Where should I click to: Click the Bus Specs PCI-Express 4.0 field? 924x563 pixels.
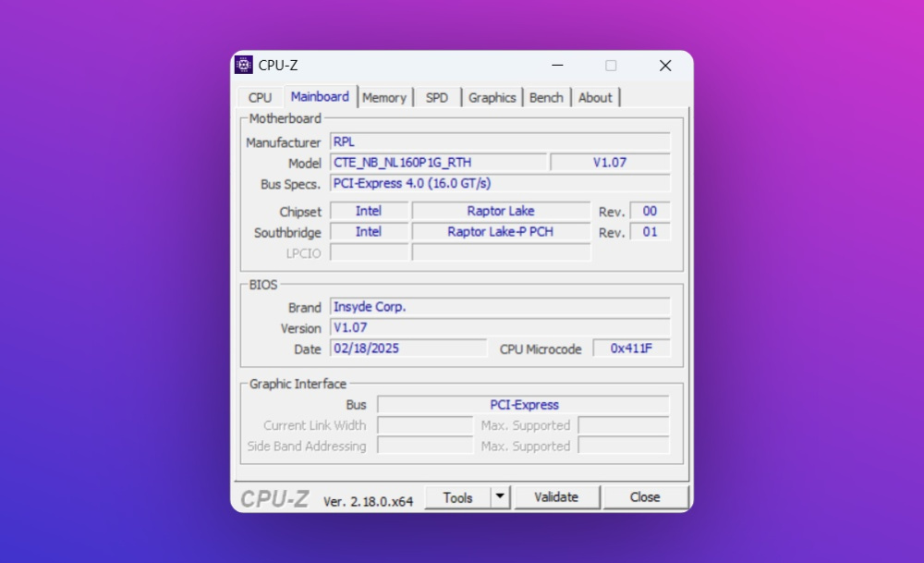500,183
